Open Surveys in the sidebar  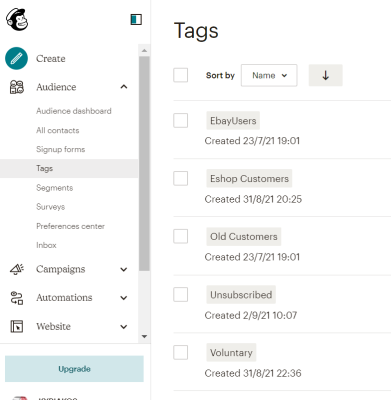[50, 207]
